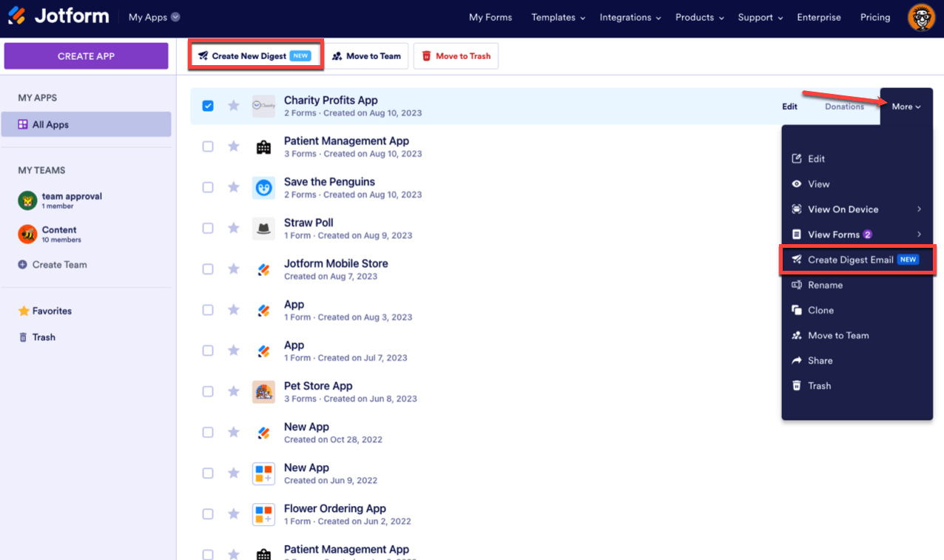
Task: Select Create Digest Email menu item
Action: tap(857, 260)
